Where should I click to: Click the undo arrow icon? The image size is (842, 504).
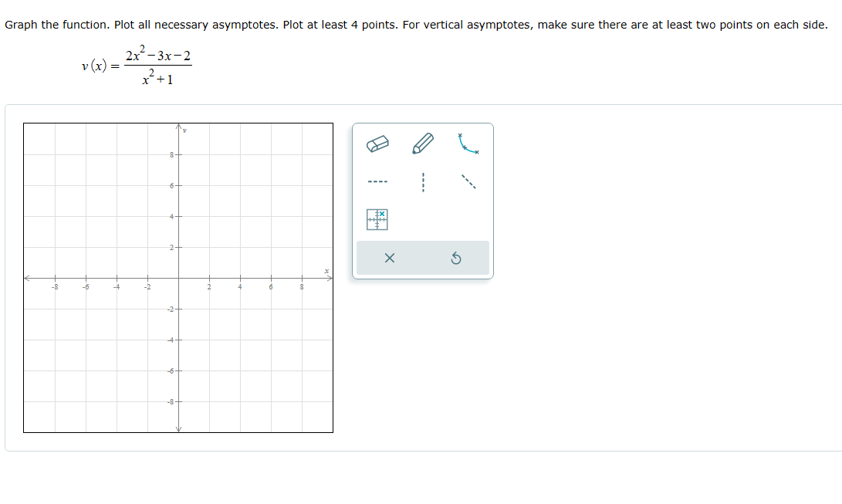coord(455,258)
